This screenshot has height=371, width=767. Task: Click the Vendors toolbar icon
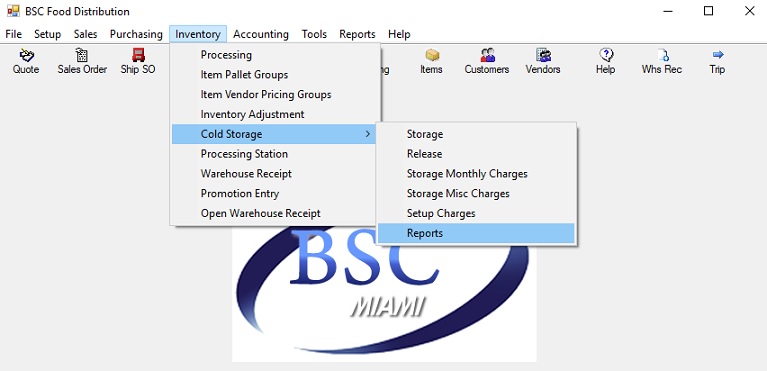point(543,55)
